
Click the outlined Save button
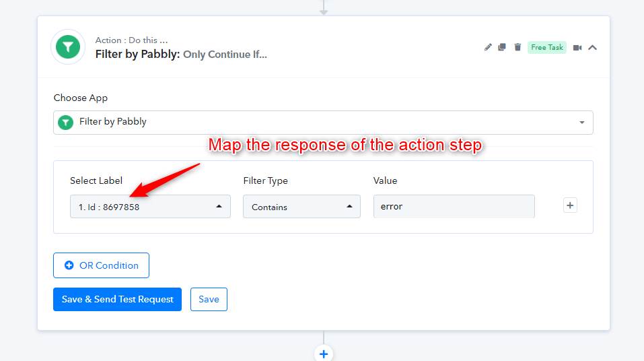point(209,299)
